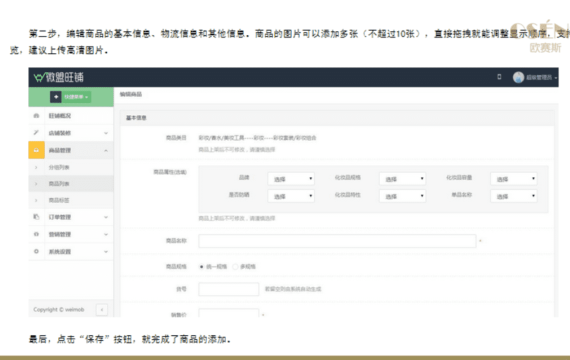Focus the 商品名称 text input field

(337, 241)
